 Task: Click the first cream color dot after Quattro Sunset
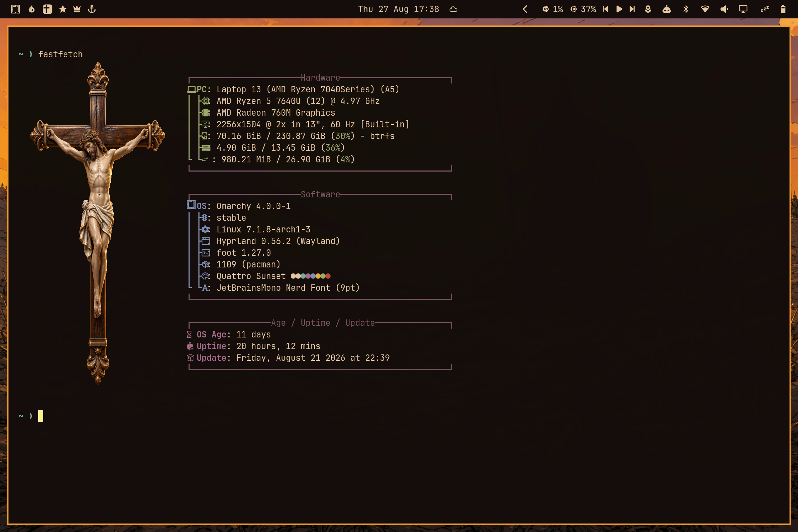click(293, 276)
